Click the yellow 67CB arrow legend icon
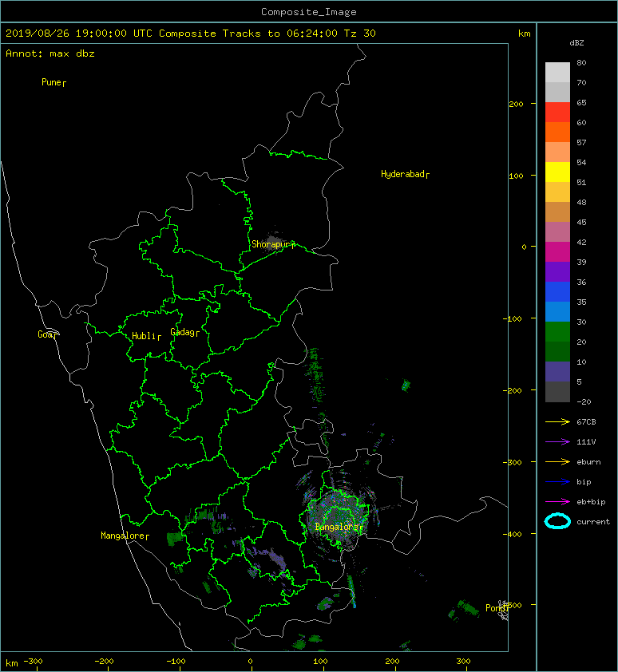Image resolution: width=618 pixels, height=672 pixels. pos(557,422)
